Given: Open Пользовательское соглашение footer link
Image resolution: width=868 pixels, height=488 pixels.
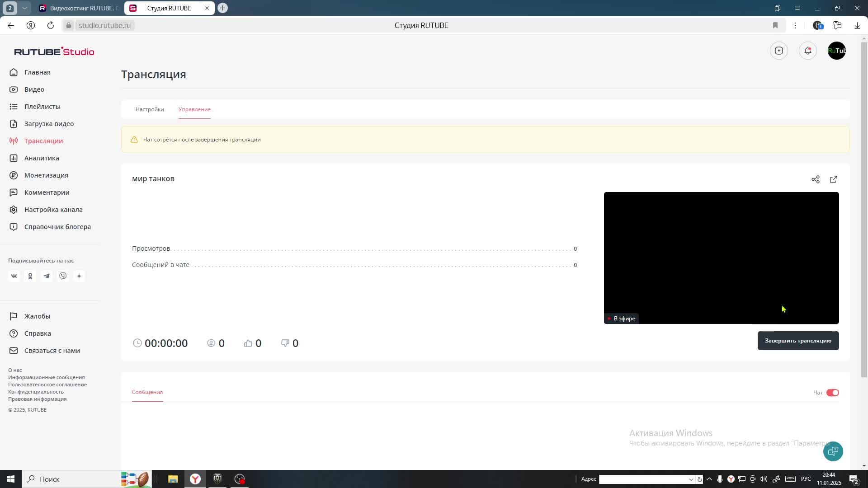Looking at the screenshot, I should tap(47, 385).
